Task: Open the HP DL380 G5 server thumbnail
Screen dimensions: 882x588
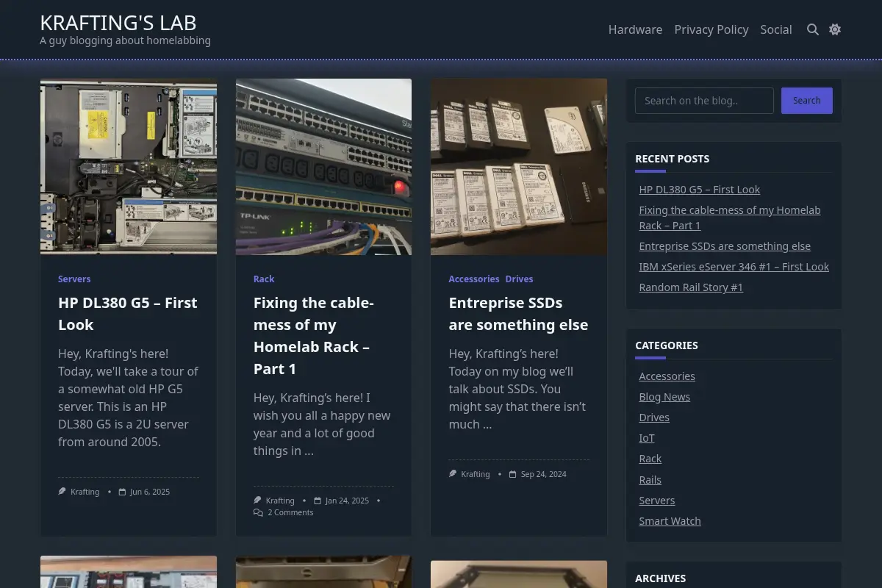Action: pyautogui.click(x=129, y=166)
